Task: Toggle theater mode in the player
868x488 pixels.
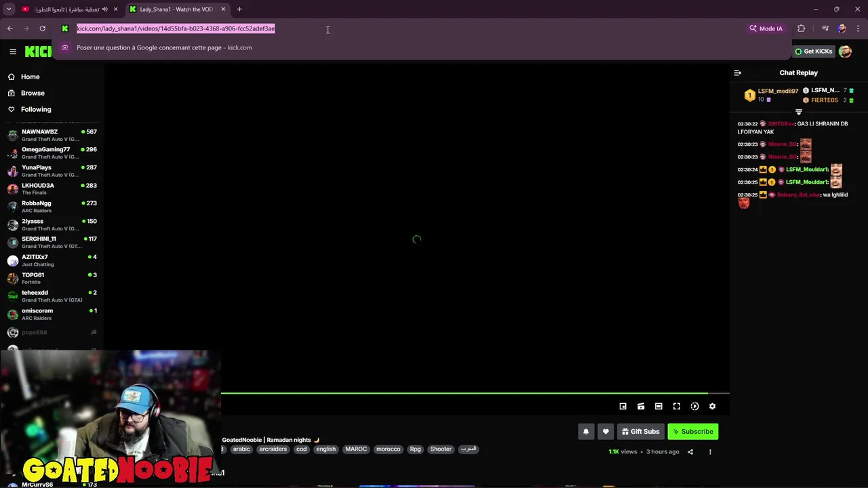Action: pyautogui.click(x=658, y=406)
